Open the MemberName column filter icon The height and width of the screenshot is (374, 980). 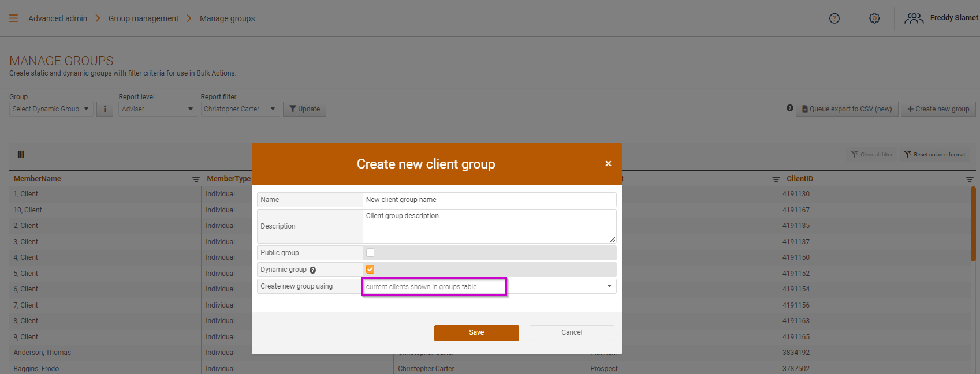click(x=196, y=179)
